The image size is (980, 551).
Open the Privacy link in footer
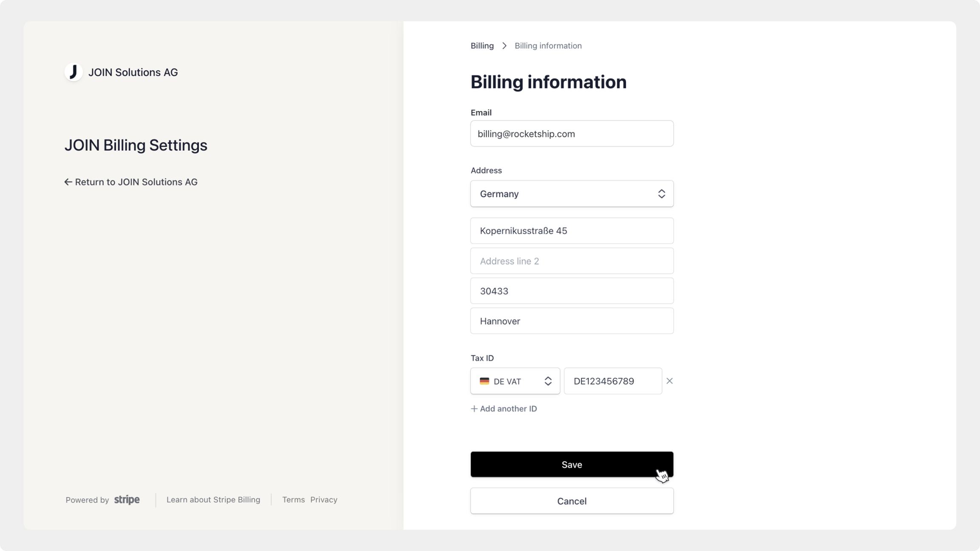(x=324, y=500)
